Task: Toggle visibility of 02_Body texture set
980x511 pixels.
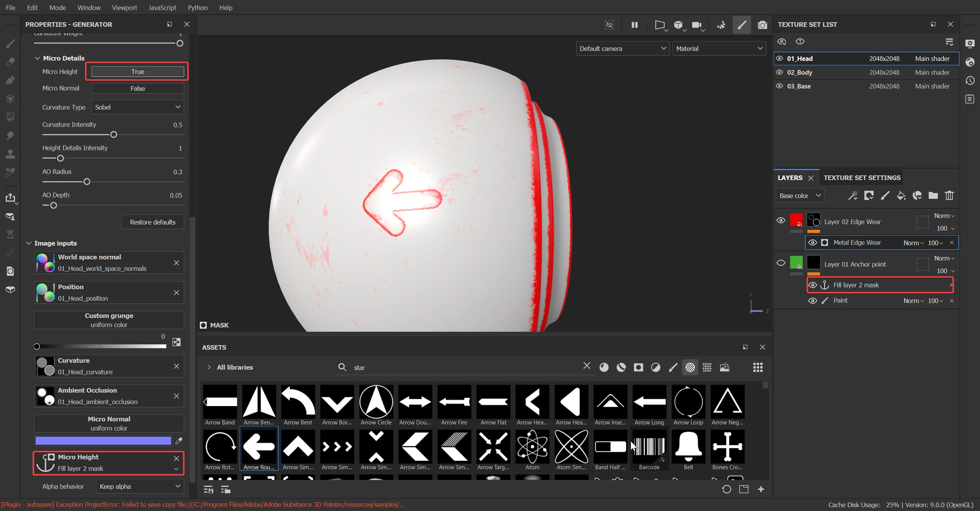Action: click(x=779, y=72)
